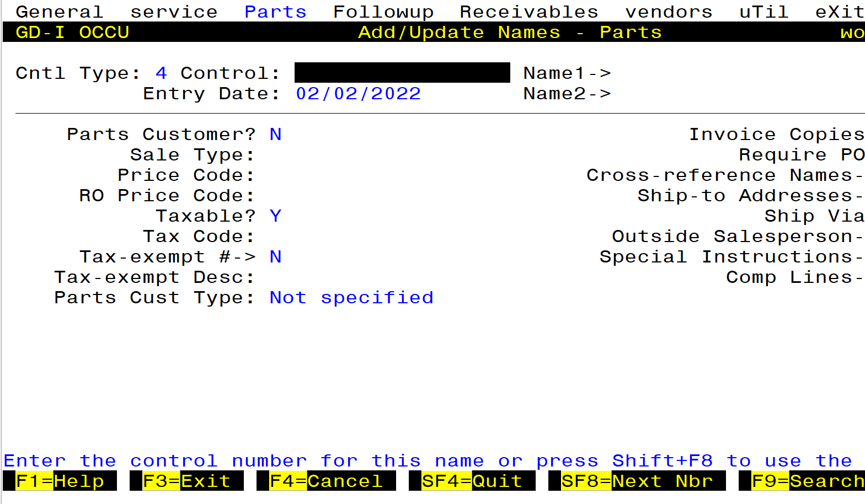Click the 'Require PO' label

[x=802, y=154]
